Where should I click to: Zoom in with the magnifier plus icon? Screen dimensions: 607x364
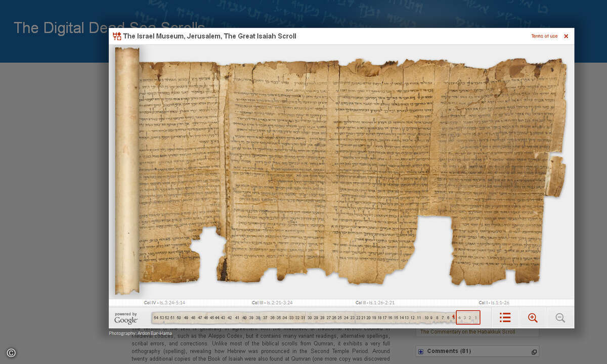pos(533,317)
